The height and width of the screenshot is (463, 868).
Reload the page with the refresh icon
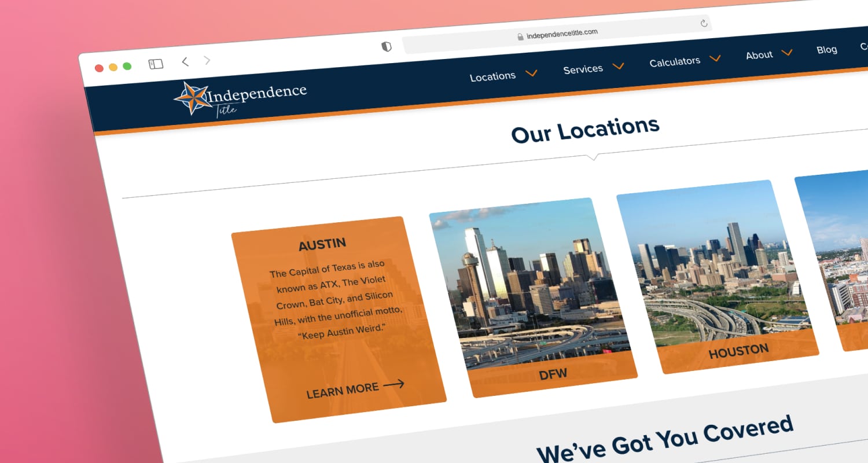point(704,23)
